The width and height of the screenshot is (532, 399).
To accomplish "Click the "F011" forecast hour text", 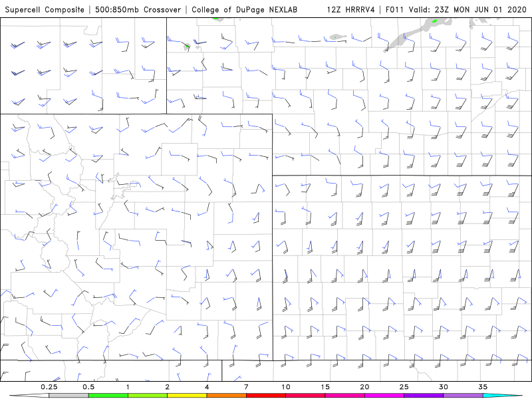I will click(395, 9).
